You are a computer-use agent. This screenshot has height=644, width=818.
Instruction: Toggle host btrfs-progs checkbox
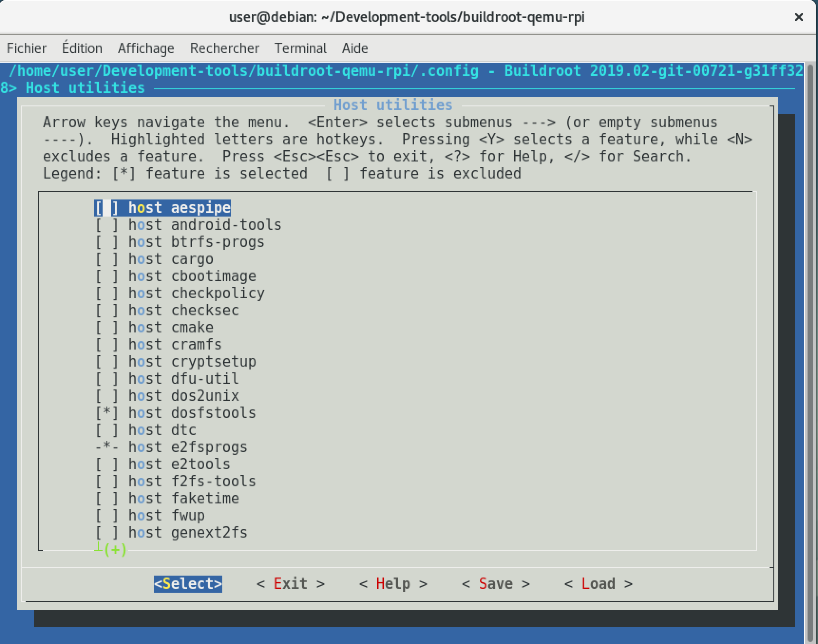pyautogui.click(x=107, y=242)
